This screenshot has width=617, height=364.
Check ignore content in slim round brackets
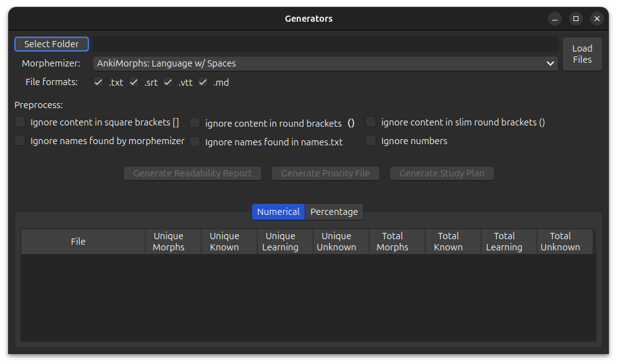(371, 122)
